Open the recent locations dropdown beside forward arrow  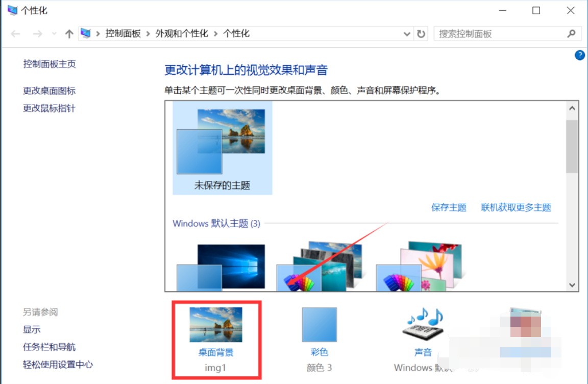tap(54, 33)
